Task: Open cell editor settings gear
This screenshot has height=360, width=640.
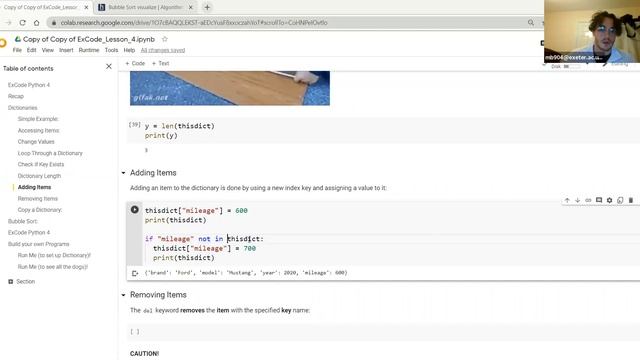Action: [x=609, y=200]
